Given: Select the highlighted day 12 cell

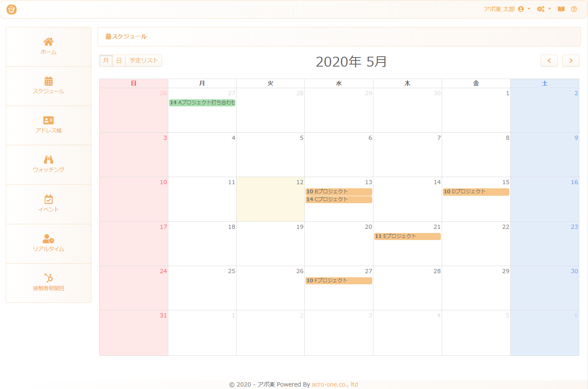Looking at the screenshot, I should point(270,199).
